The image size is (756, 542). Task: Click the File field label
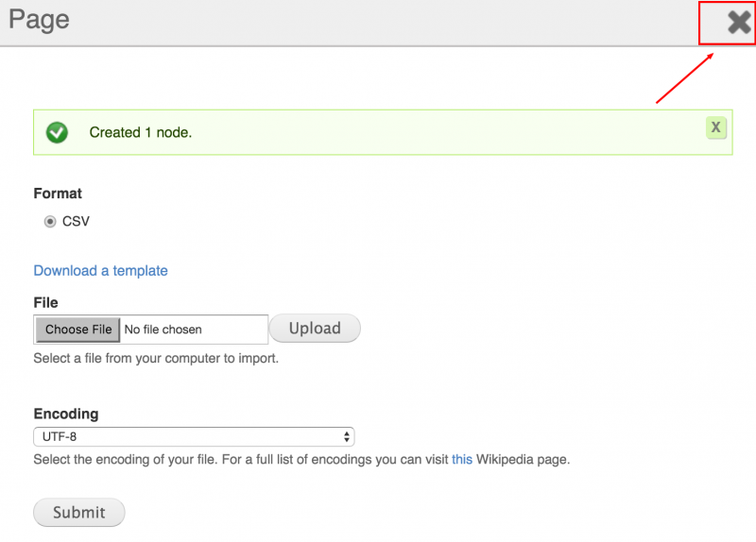[45, 302]
